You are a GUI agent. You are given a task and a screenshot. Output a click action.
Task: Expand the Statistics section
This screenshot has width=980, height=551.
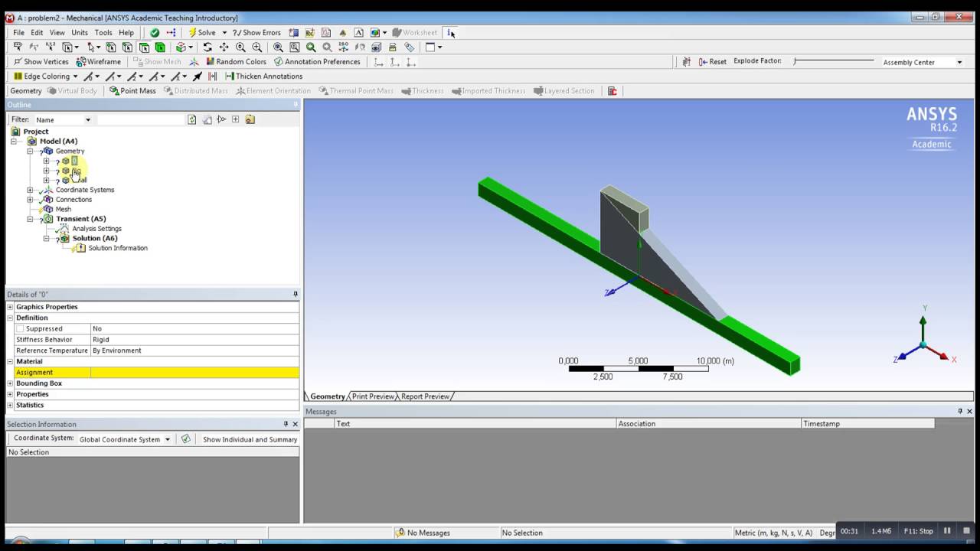click(x=10, y=405)
